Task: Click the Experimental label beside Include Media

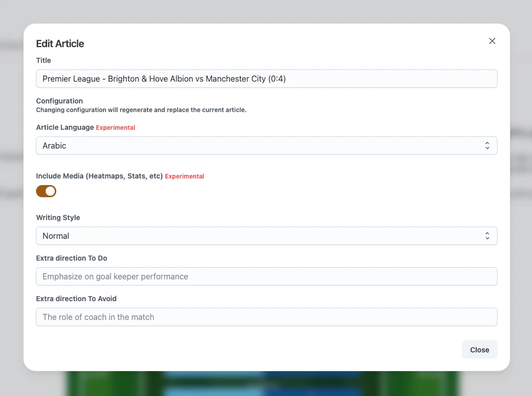Action: (x=185, y=176)
